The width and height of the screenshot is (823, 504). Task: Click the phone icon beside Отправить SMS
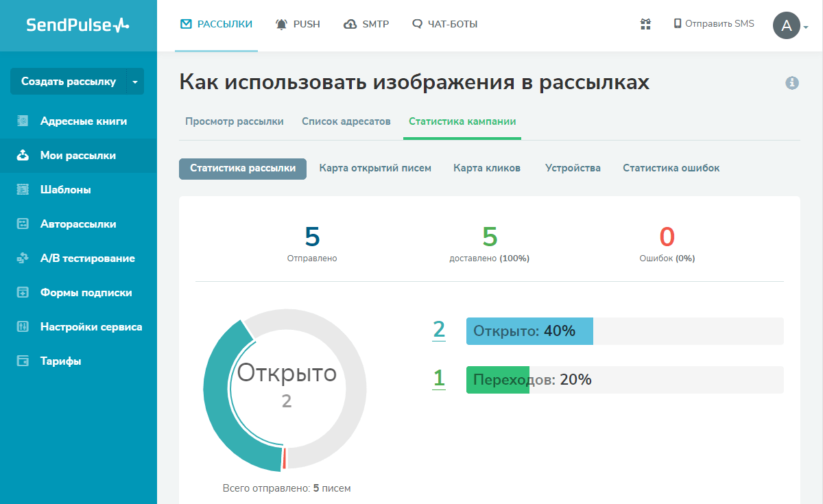678,24
